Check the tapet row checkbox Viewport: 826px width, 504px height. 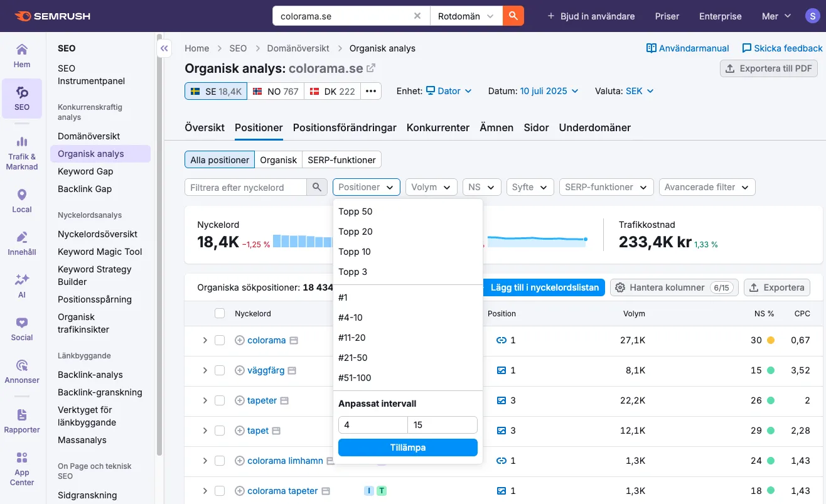[220, 431]
